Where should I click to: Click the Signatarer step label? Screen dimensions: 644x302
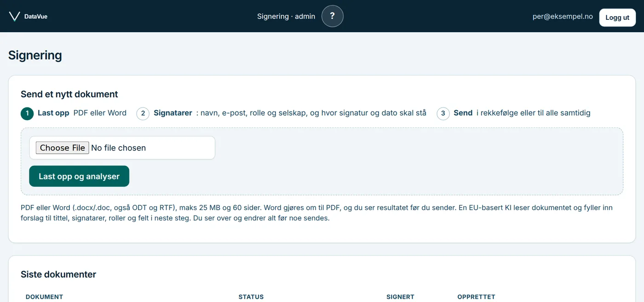pos(173,113)
